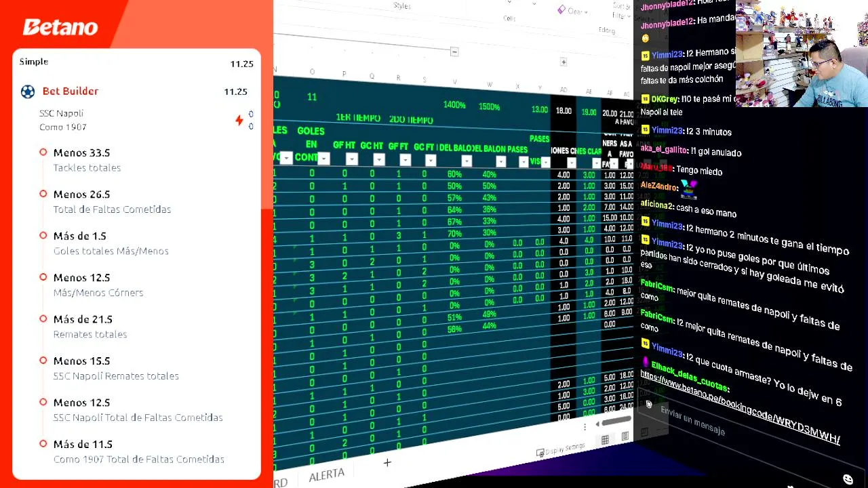The width and height of the screenshot is (868, 488).
Task: Select column O header
Action: (312, 72)
